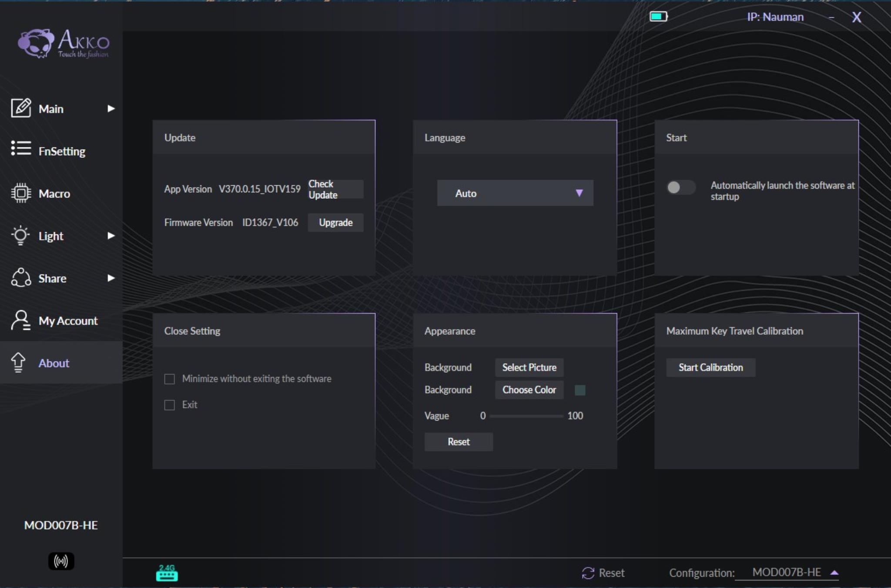Click the Configuration dropdown up arrow
891x588 pixels.
point(834,573)
